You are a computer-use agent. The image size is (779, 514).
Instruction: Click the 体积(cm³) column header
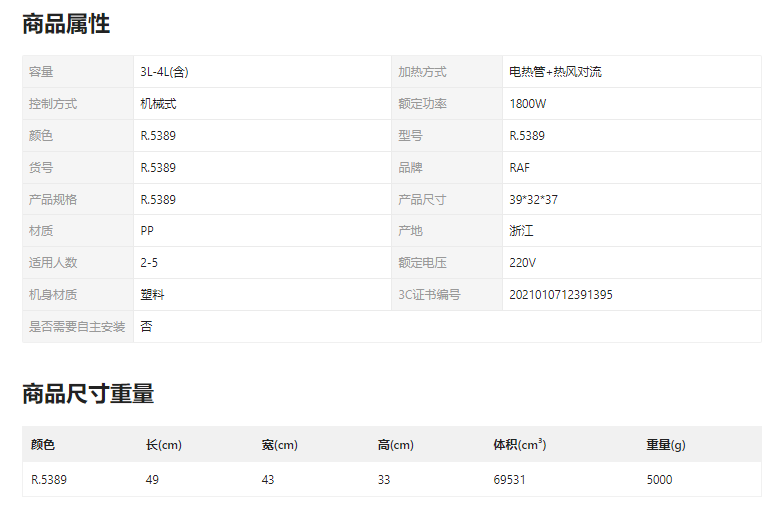(x=520, y=444)
